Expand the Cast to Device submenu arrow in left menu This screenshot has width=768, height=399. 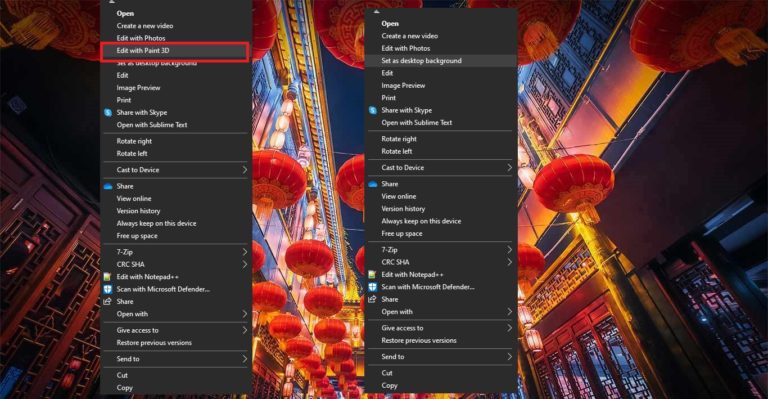click(244, 170)
